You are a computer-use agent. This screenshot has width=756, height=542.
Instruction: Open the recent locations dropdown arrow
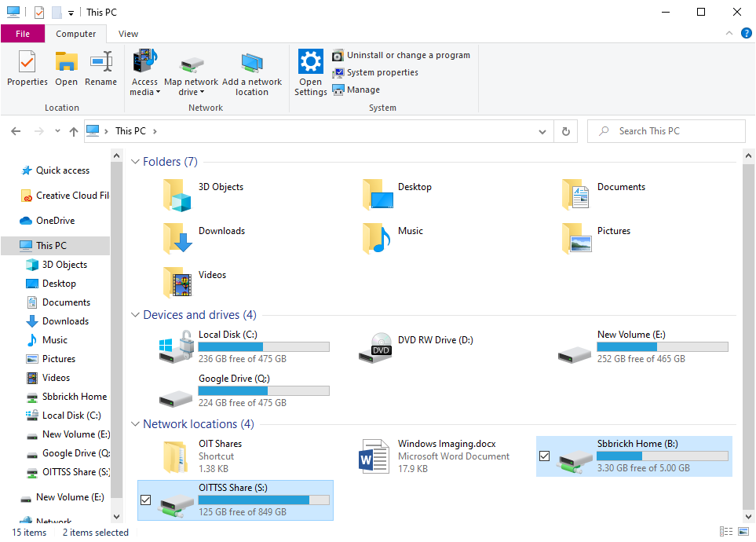[57, 131]
